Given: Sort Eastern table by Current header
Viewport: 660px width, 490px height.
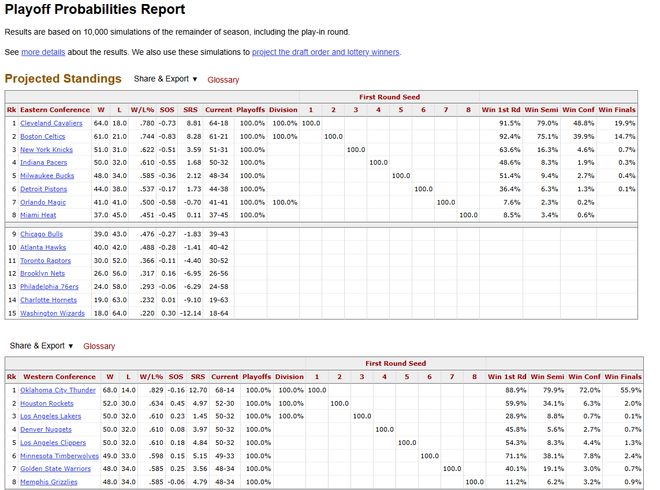Looking at the screenshot, I should coord(218,110).
